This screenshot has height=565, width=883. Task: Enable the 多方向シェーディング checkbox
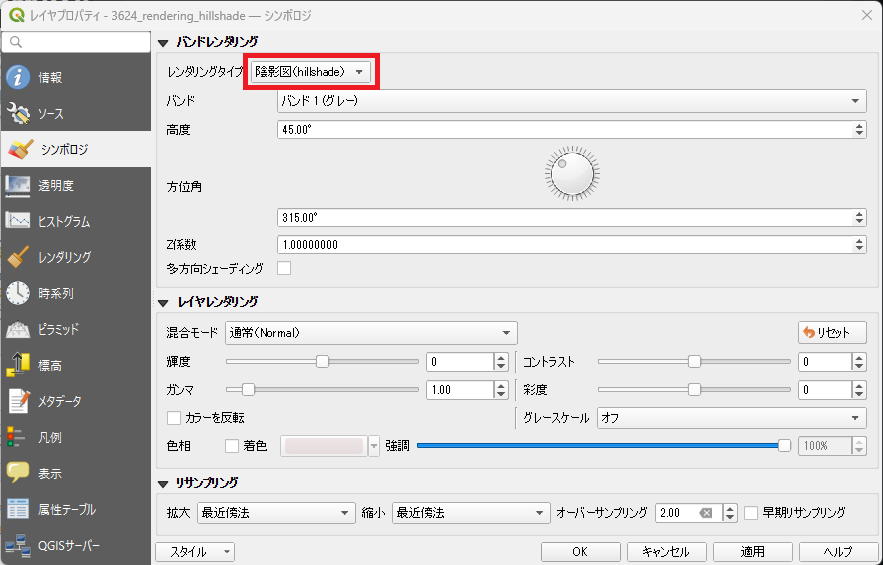tap(284, 268)
